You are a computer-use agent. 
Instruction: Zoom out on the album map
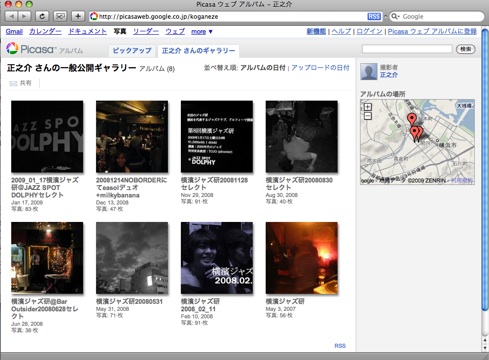point(368,116)
